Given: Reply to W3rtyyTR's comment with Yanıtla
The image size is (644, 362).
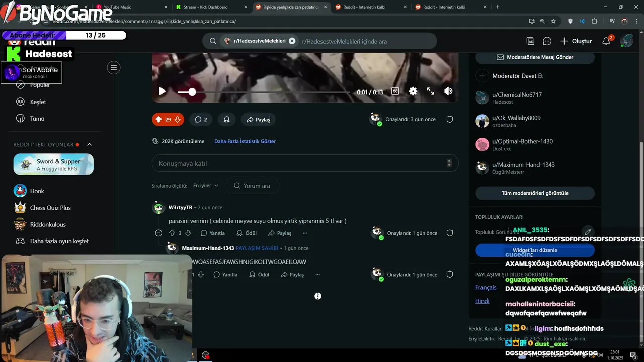Looking at the screenshot, I should 213,233.
